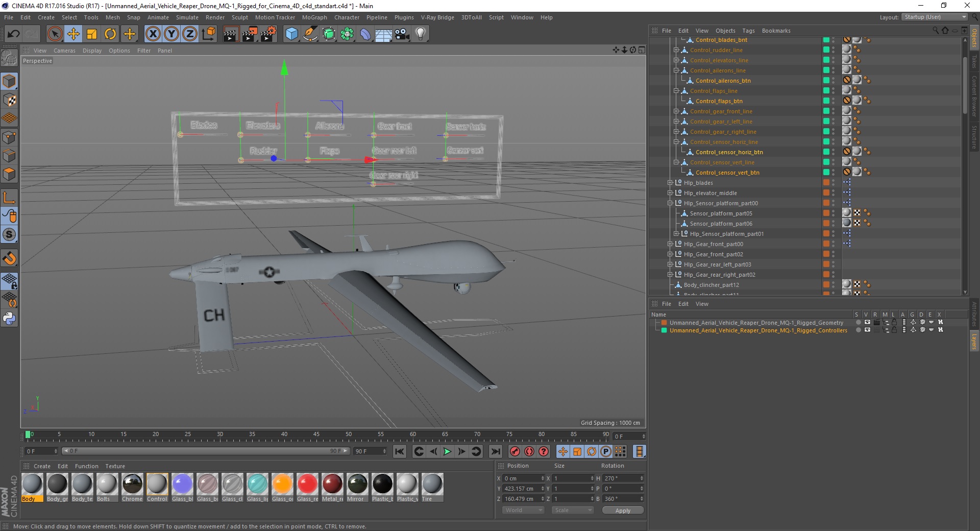Toggle solo for Rigged_Controllers layer

point(859,330)
